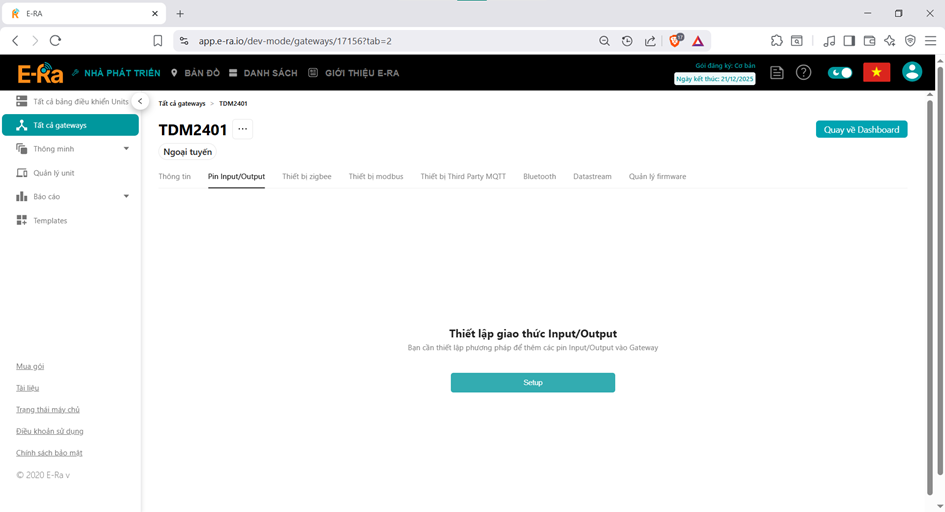This screenshot has height=512, width=945.
Task: Click the document notes icon in header
Action: point(777,73)
